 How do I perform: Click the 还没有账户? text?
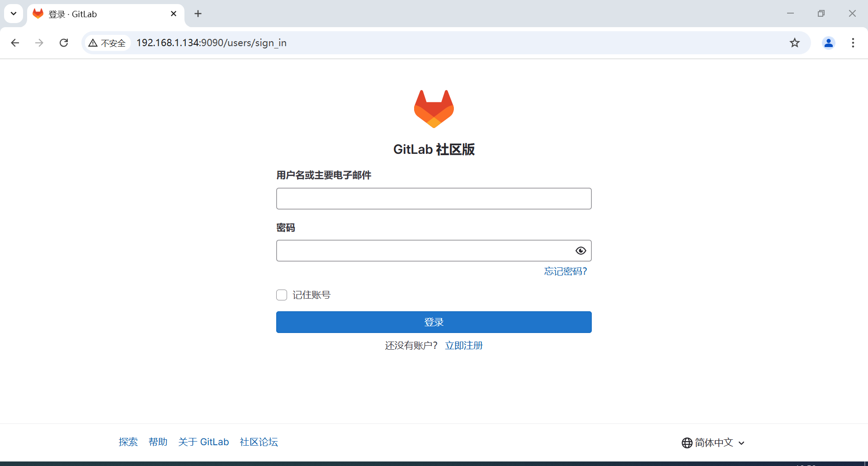point(411,346)
